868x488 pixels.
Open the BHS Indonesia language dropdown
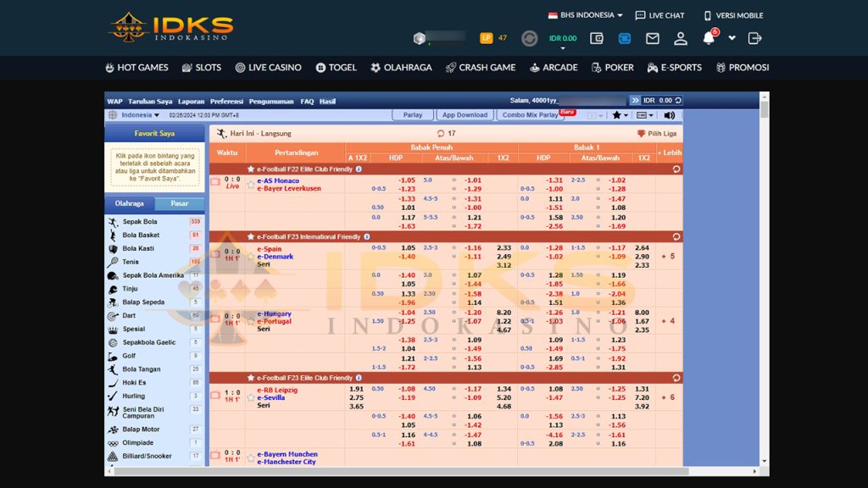(585, 15)
